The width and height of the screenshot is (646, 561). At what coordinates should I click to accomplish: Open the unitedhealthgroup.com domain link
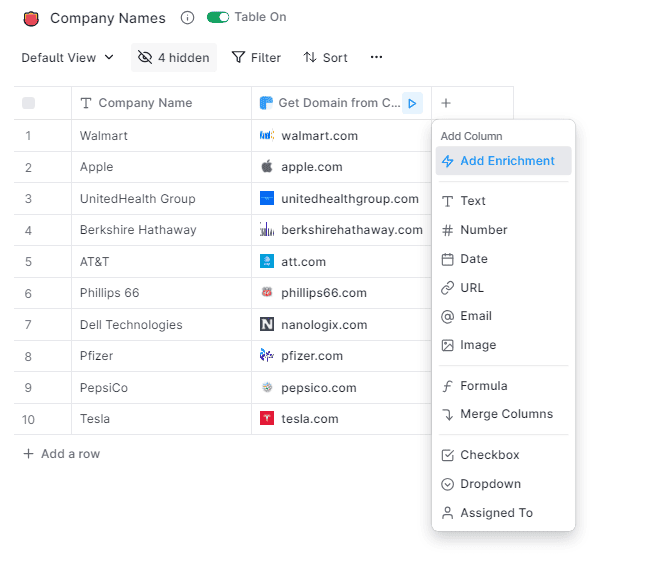(x=350, y=199)
